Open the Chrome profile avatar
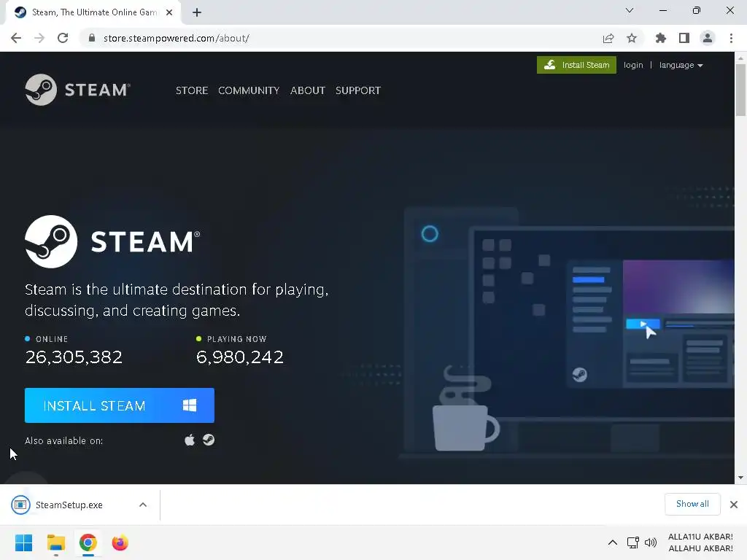 (708, 38)
